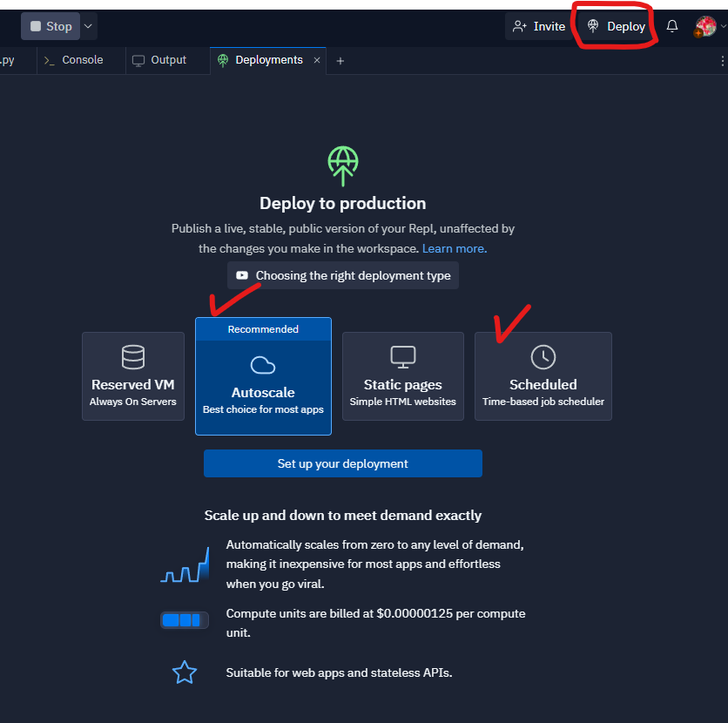This screenshot has height=723, width=728.
Task: Click the Output monitor icon
Action: (x=138, y=61)
